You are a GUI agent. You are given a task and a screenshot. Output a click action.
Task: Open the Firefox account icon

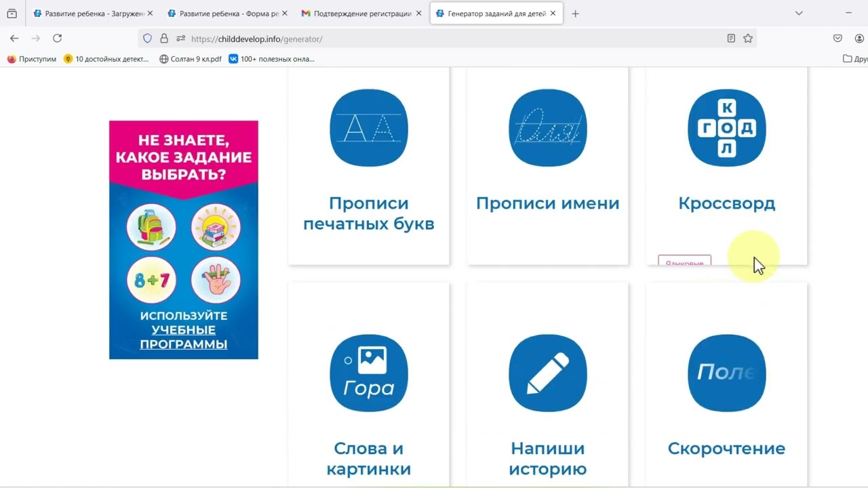coord(859,39)
